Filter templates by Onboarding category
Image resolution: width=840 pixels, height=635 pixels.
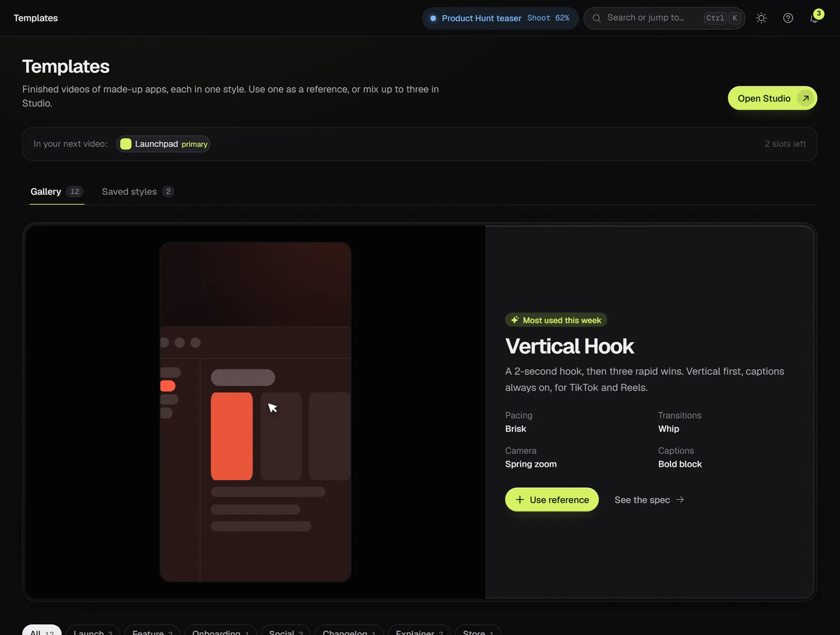(220, 630)
